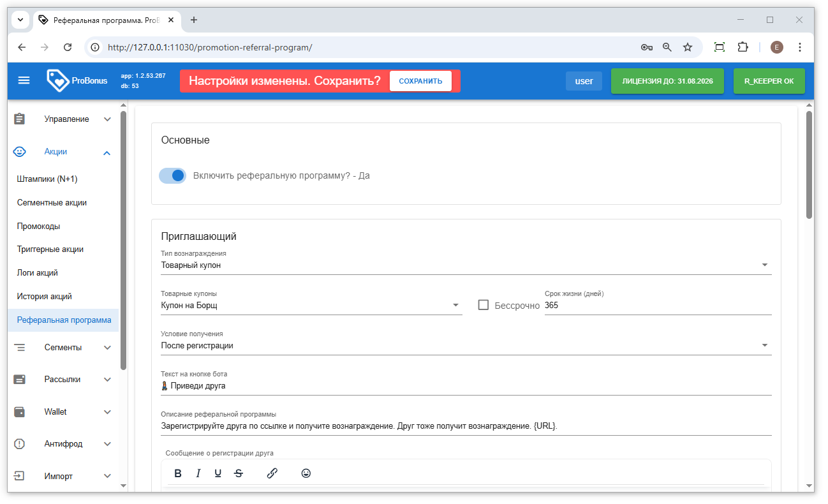Apply strikethrough formatting in editor

[x=239, y=473]
